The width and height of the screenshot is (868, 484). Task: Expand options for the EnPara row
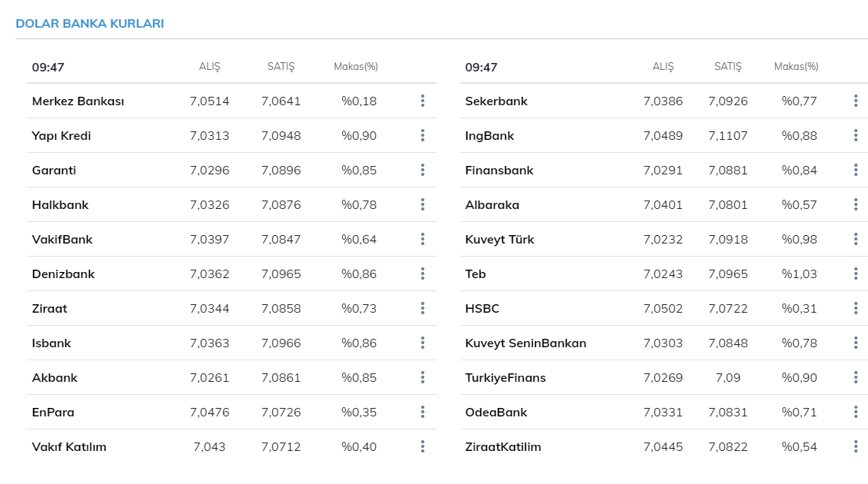pos(423,412)
